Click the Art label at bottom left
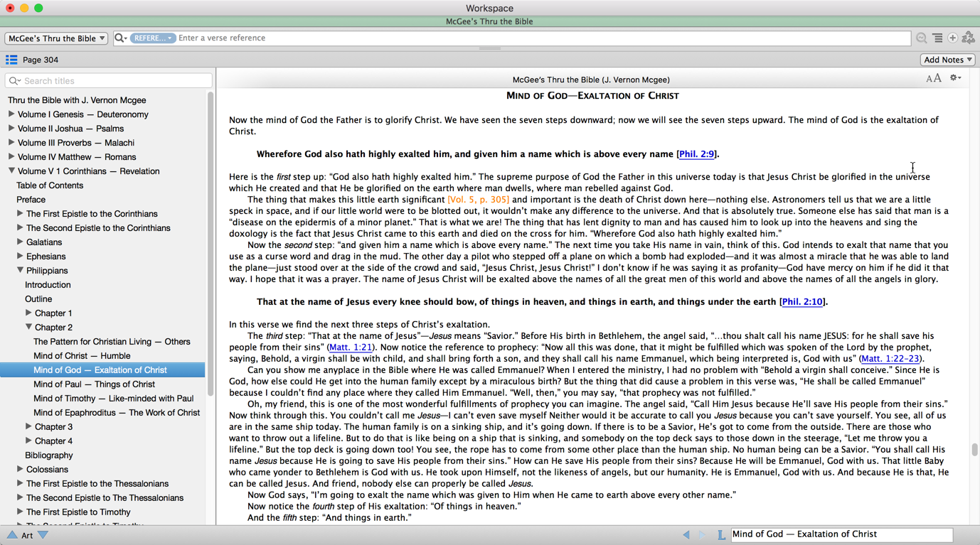 pos(27,535)
